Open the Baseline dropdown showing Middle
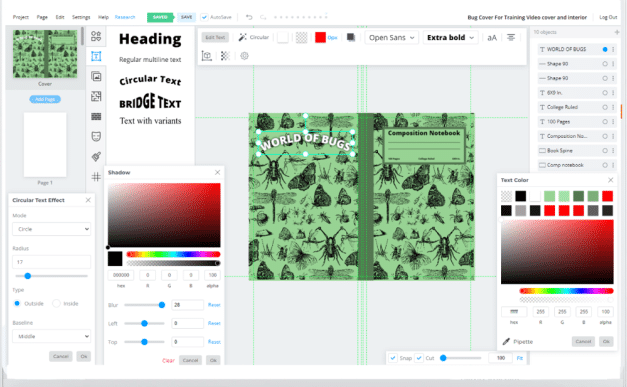 point(52,336)
